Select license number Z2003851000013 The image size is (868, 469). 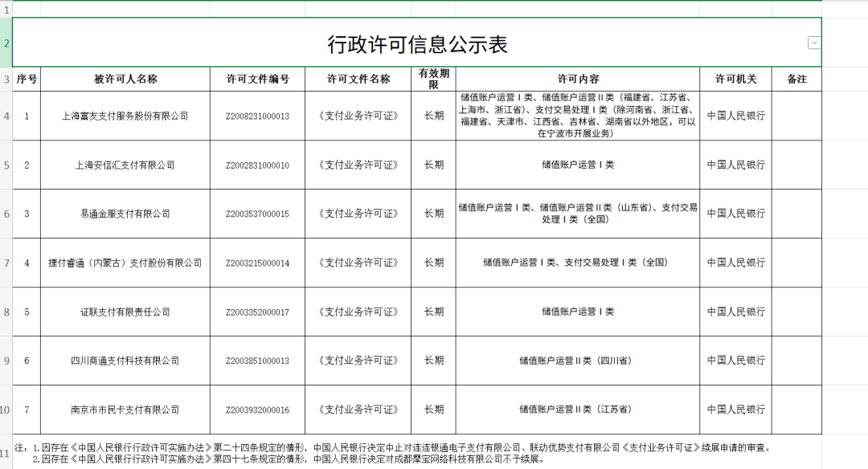257,361
